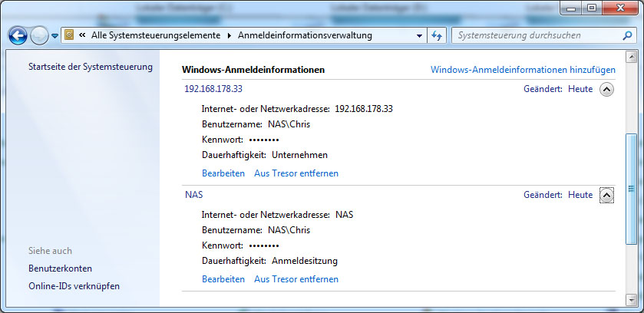This screenshot has width=644, height=313.
Task: Click Dauerhaftigkeit value Anmeldesitzung
Action: pyautogui.click(x=304, y=261)
